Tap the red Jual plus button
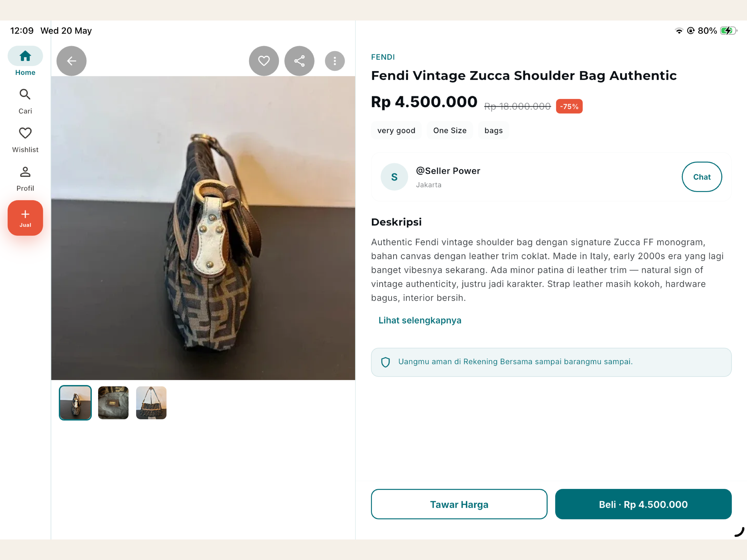The width and height of the screenshot is (747, 560). [x=25, y=218]
